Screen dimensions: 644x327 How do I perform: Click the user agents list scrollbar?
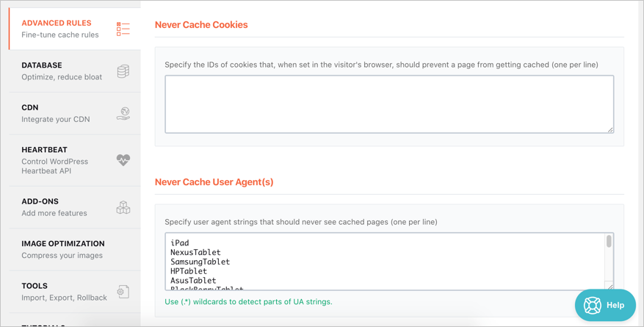(609, 242)
